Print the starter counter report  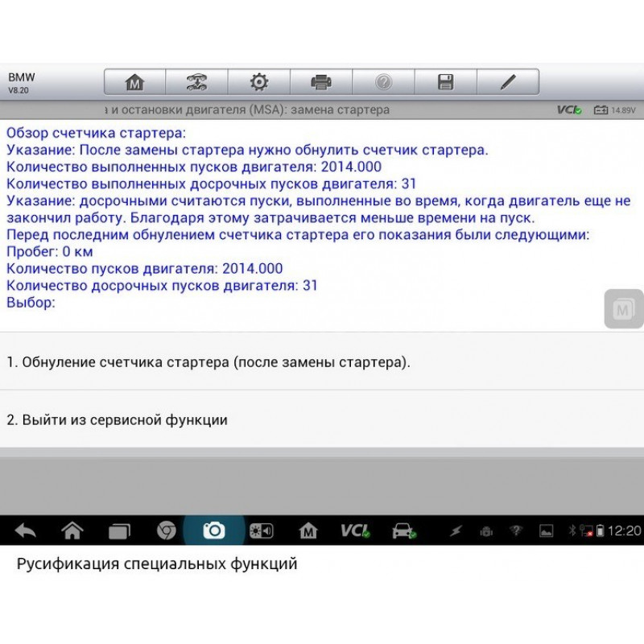click(321, 81)
